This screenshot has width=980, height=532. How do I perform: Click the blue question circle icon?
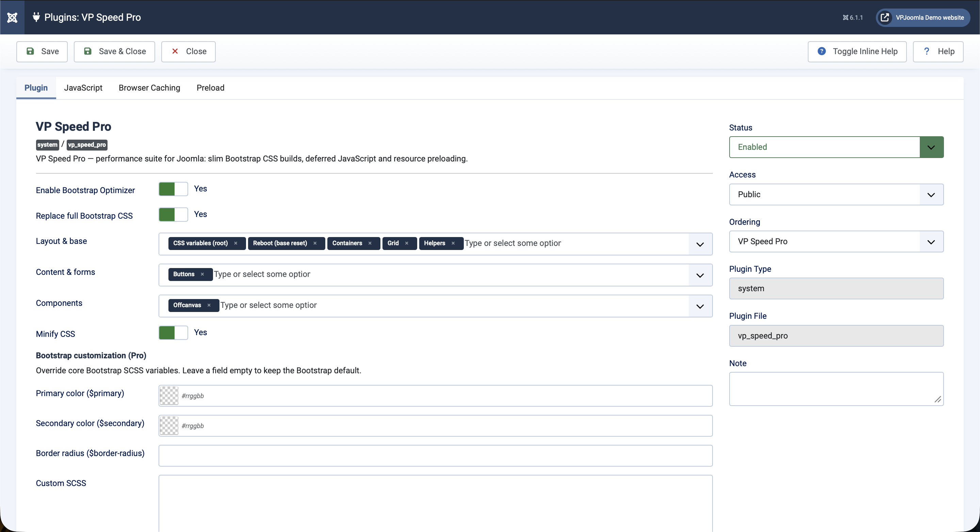822,51
